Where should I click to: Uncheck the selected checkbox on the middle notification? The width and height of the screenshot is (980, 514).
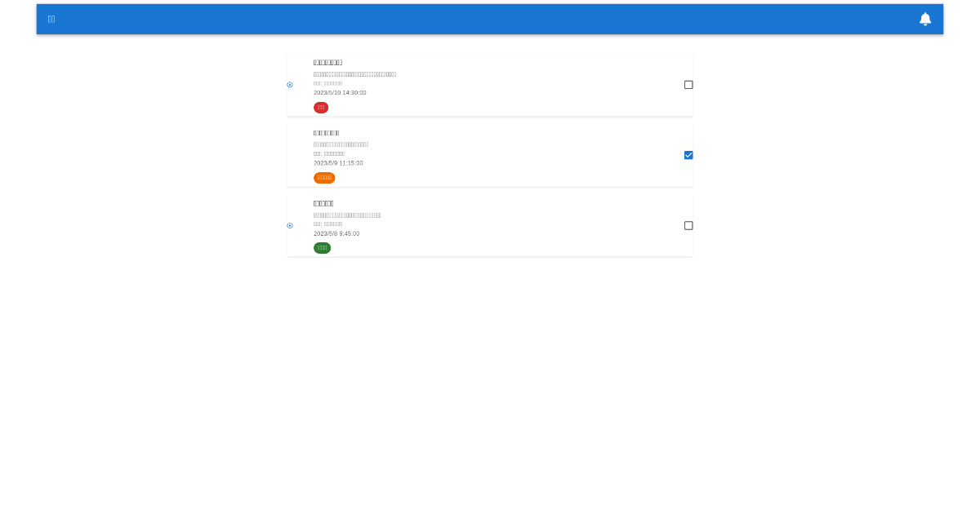(x=688, y=155)
